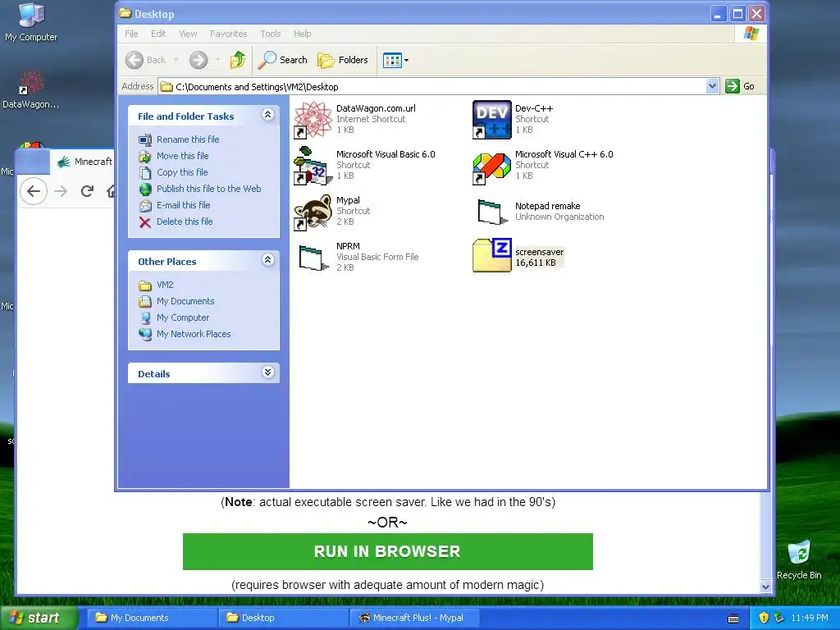Open Back history dropdown arrow
Screen dimensions: 840x630
click(x=176, y=60)
